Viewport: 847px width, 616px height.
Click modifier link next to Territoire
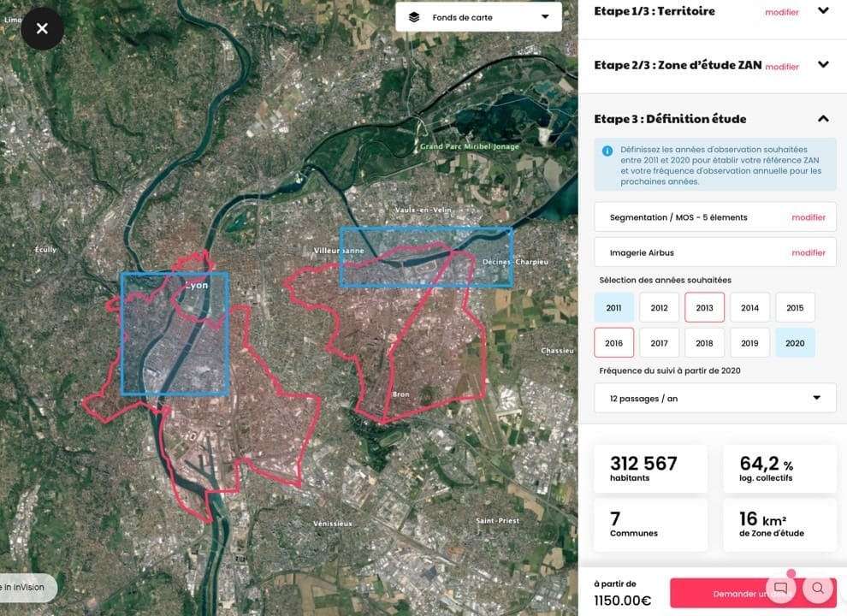781,13
